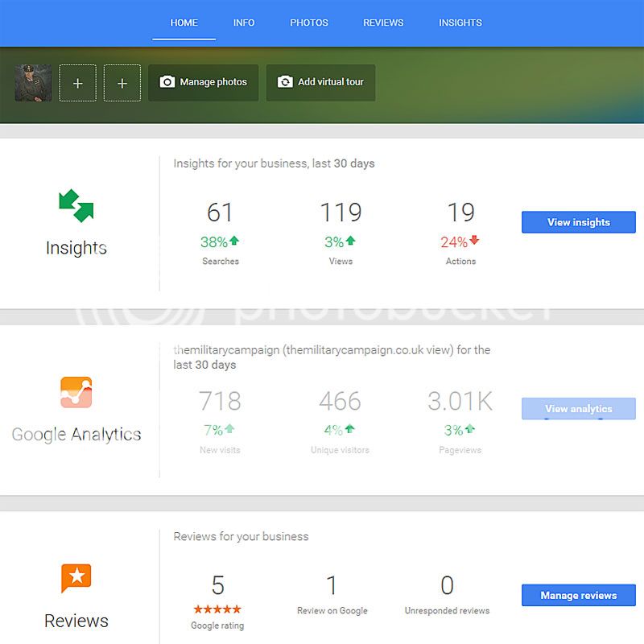Click the 3.01K Pageviews value
This screenshot has height=644, width=644.
click(x=460, y=401)
